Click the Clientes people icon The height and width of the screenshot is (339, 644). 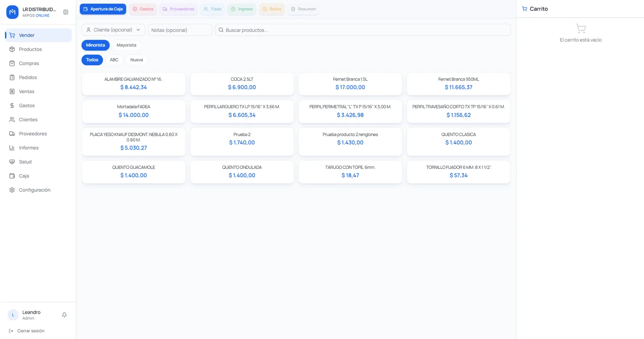click(12, 120)
